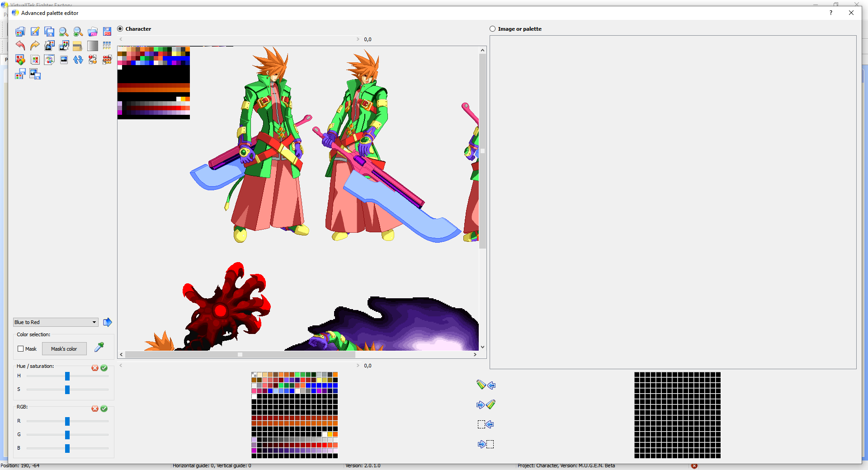Image resolution: width=868 pixels, height=470 pixels.
Task: Save as PCX with the floppy icon
Action: (107, 32)
